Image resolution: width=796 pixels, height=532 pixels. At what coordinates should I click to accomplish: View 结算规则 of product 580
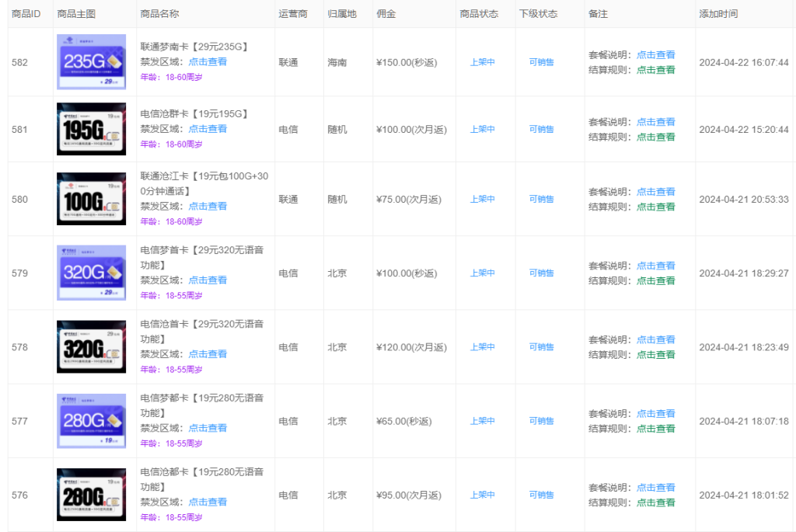(655, 208)
